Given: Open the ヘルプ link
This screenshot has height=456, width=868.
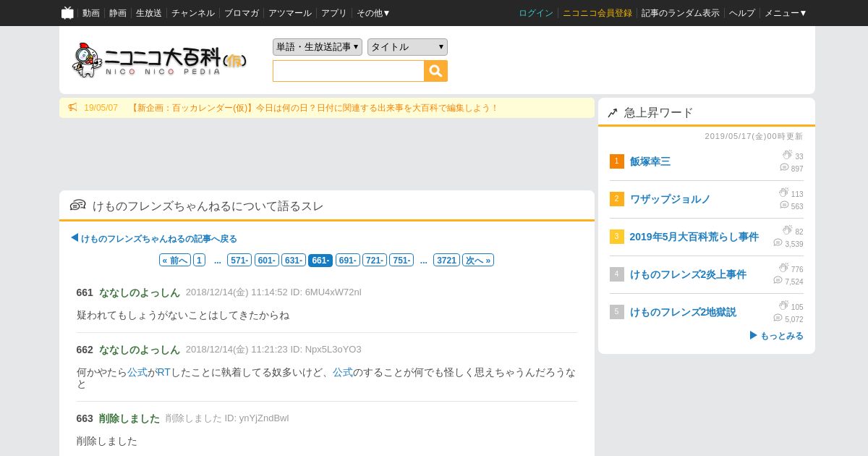Looking at the screenshot, I should (x=742, y=13).
